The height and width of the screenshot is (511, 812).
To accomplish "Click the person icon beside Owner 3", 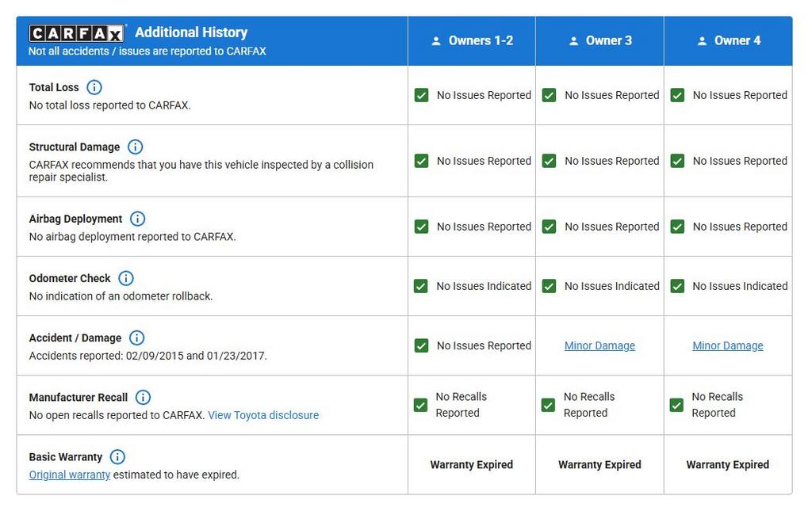I will pos(574,41).
